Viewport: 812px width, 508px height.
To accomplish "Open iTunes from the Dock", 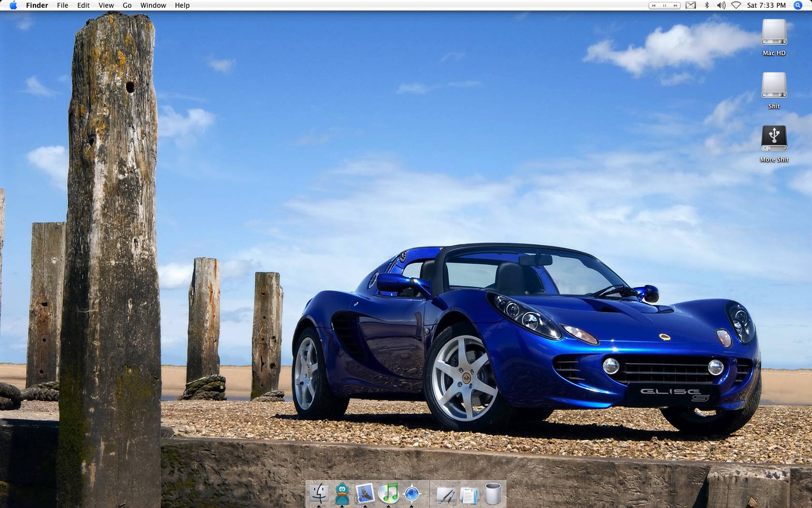I will pos(388,493).
